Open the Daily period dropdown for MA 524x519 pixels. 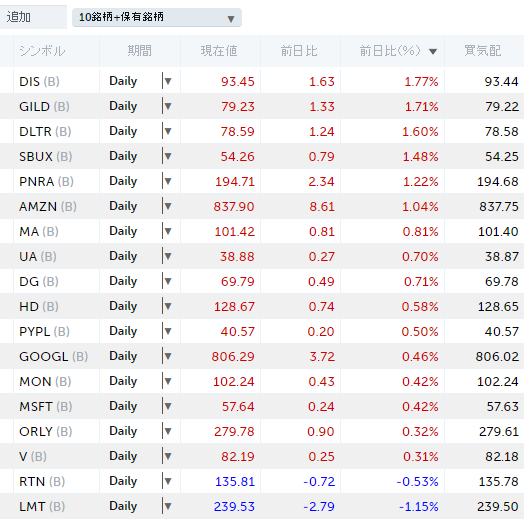(140, 231)
